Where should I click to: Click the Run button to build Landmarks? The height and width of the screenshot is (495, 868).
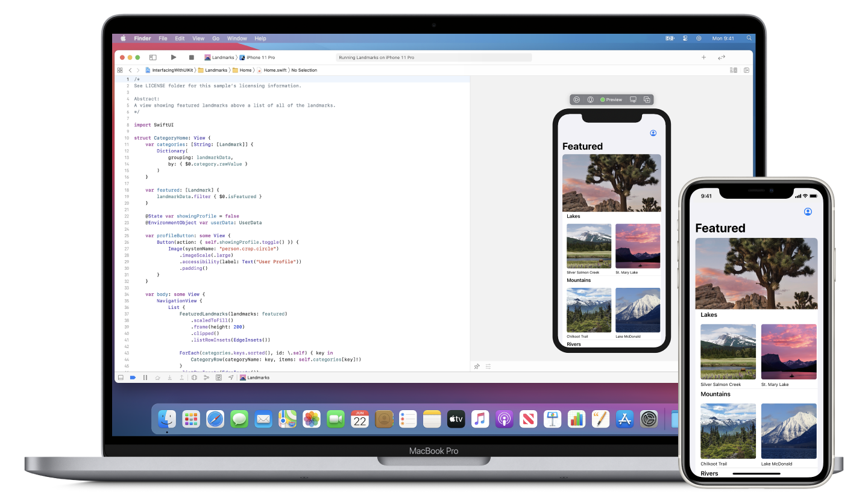(x=174, y=57)
